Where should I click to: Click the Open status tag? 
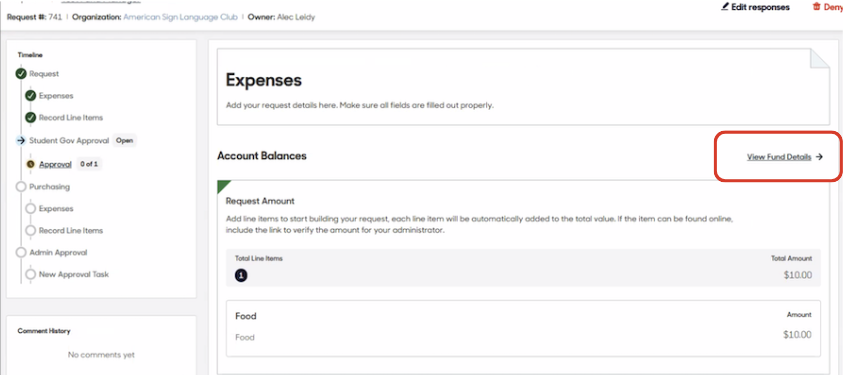(124, 140)
